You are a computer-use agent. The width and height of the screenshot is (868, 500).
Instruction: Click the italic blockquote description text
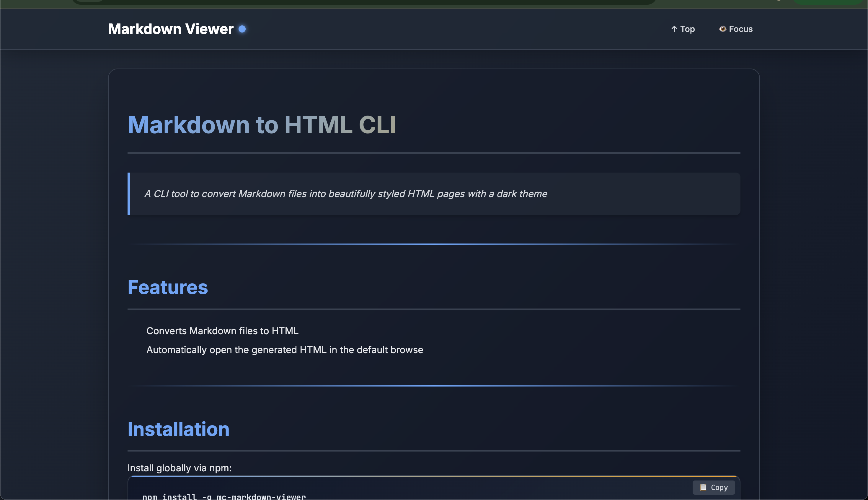(346, 194)
